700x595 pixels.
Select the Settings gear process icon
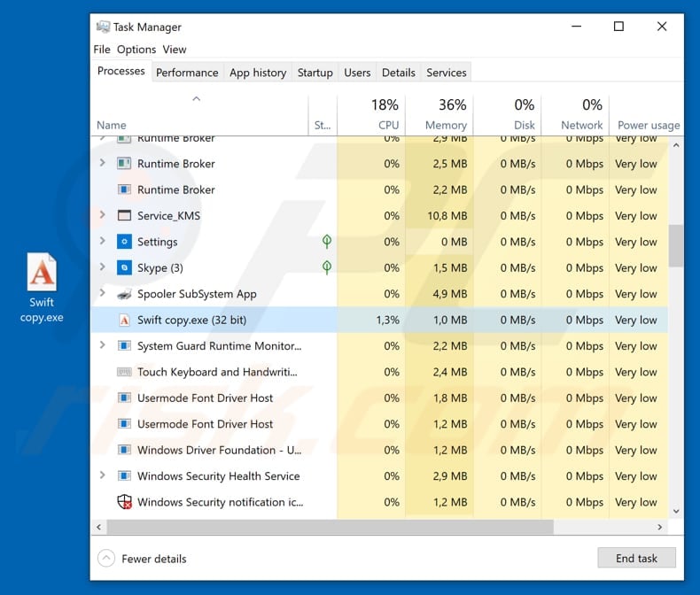pos(124,242)
